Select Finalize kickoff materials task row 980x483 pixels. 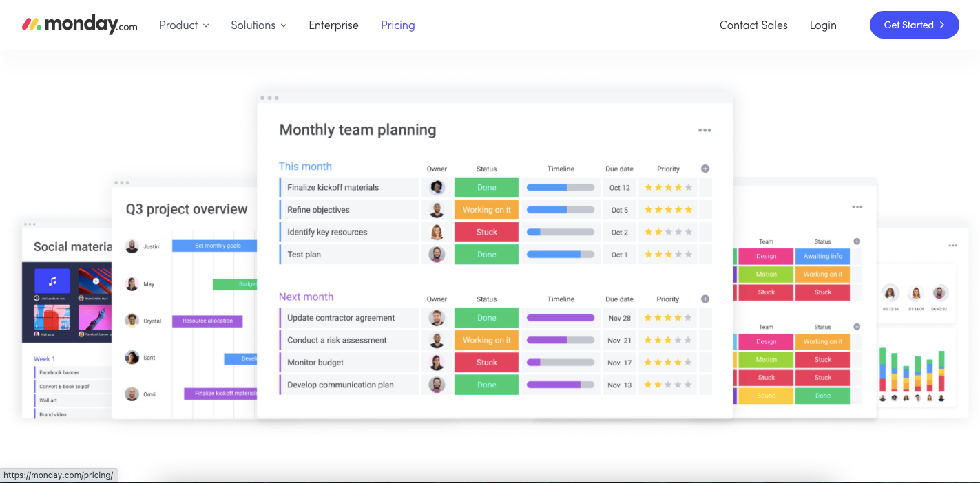tap(495, 187)
